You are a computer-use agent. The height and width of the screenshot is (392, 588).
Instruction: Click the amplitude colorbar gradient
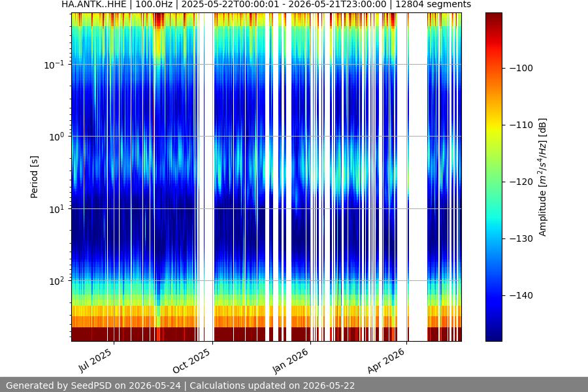pyautogui.click(x=493, y=177)
